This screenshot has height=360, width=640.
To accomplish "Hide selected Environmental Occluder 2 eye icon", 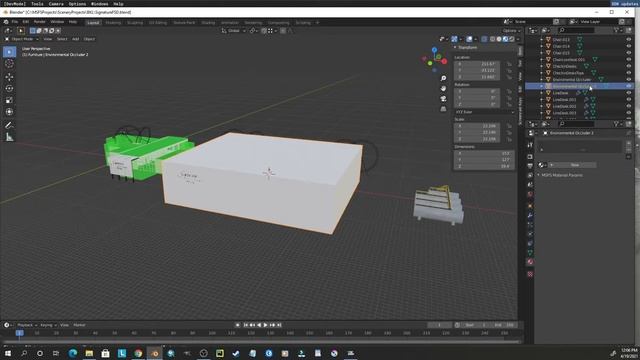I will [x=629, y=86].
